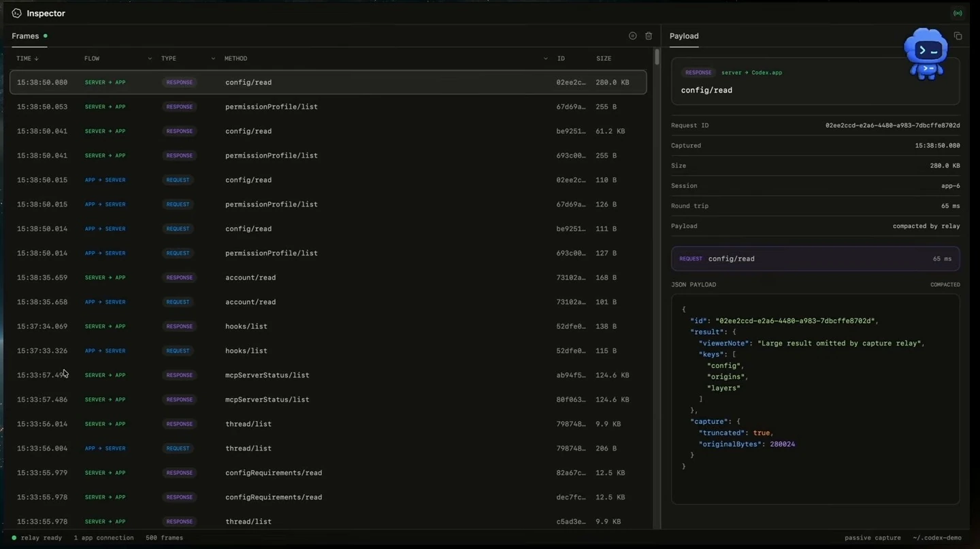Click '1 app connection' in the status bar
Screen dimensions: 980x549
point(103,537)
